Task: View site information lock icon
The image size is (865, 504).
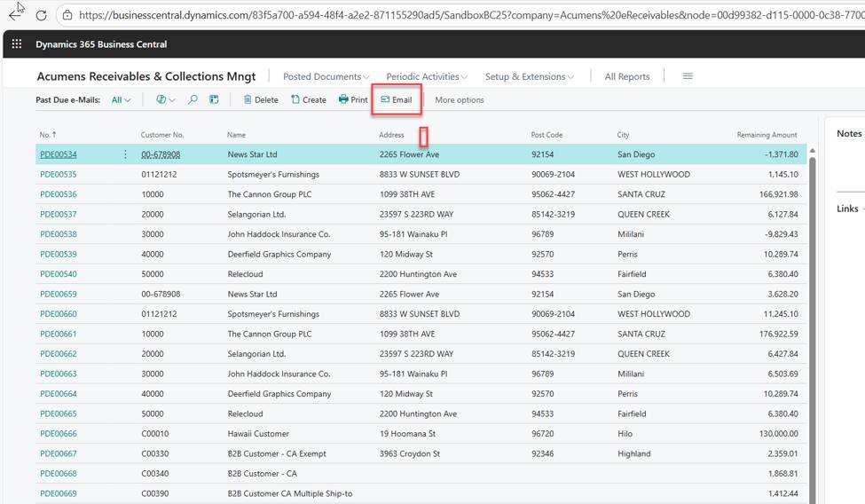Action: click(x=67, y=15)
